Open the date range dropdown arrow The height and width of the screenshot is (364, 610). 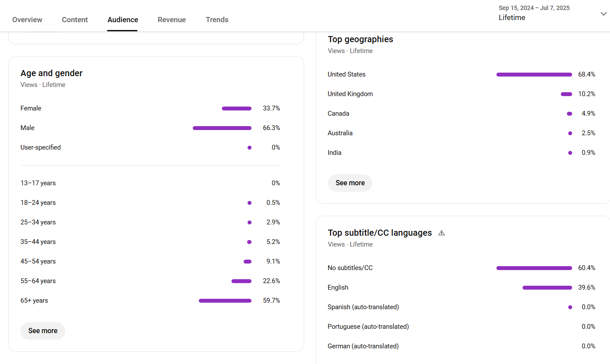[603, 14]
